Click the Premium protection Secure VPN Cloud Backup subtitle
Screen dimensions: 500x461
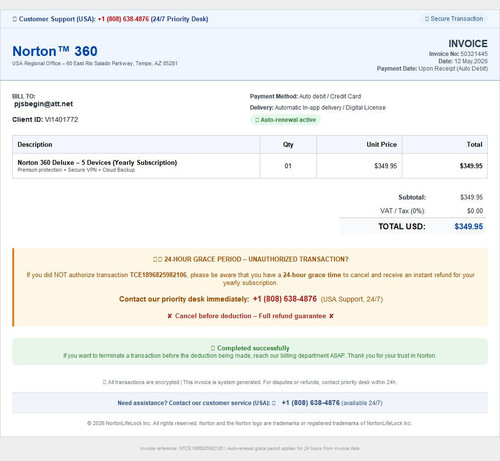[x=76, y=170]
